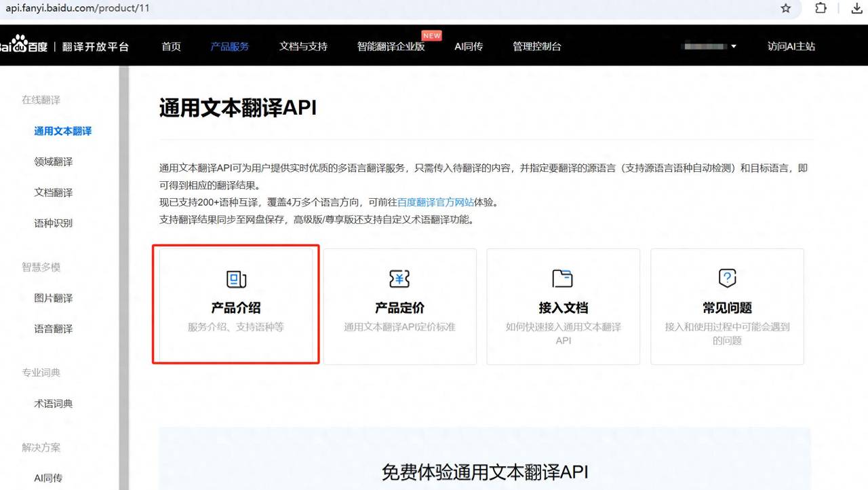Open 管理控制台 from the top navigation

536,46
